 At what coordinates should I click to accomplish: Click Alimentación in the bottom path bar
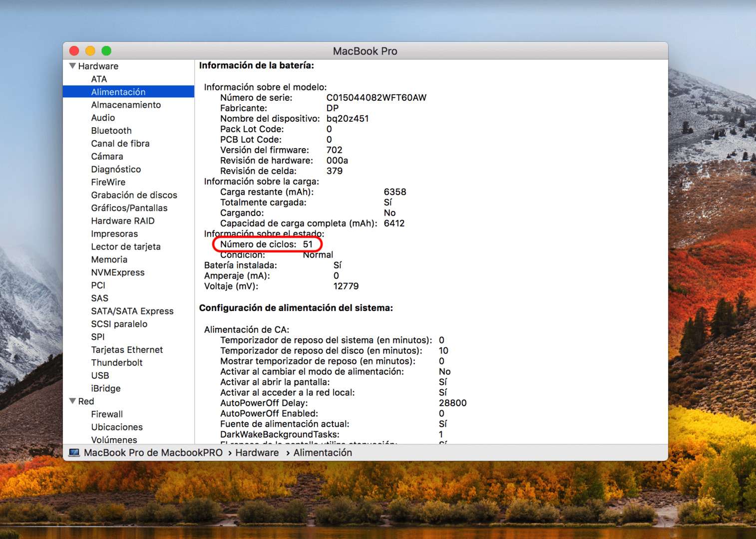pos(323,453)
